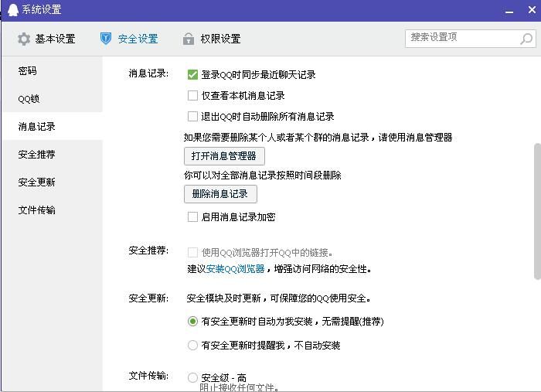Click text 安全模块及时更新，可保障您的QQ使用安全。
This screenshot has width=541, height=392.
(x=279, y=298)
